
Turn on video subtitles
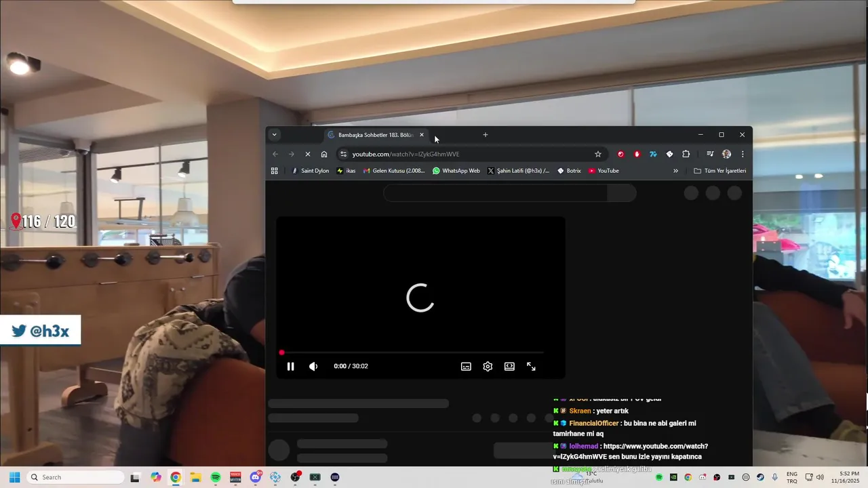(x=466, y=366)
